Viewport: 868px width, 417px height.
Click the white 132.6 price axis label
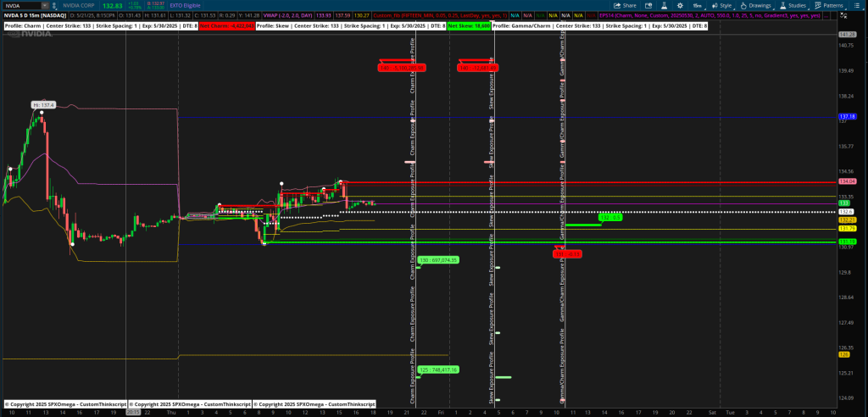pos(846,212)
